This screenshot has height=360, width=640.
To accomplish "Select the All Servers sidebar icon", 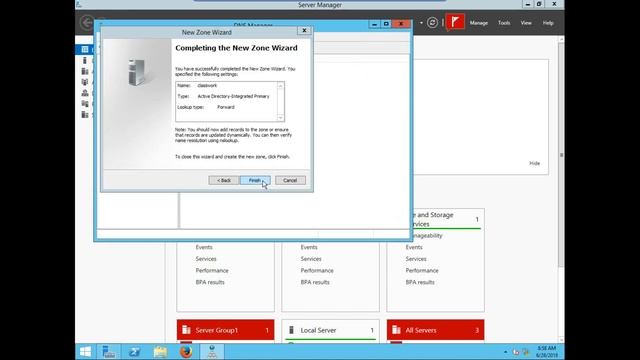I will click(x=84, y=71).
